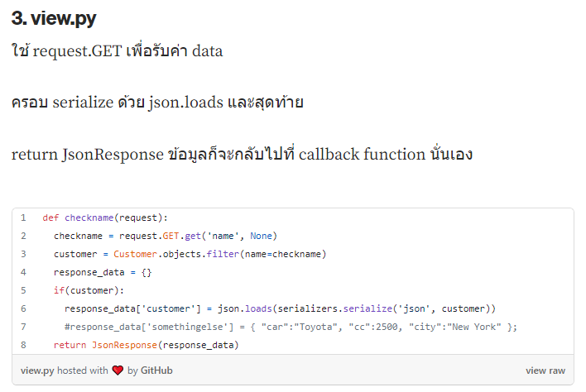Viewport: 586px width, 392px height.
Task: Open the GitHub link in footer
Action: tap(156, 370)
